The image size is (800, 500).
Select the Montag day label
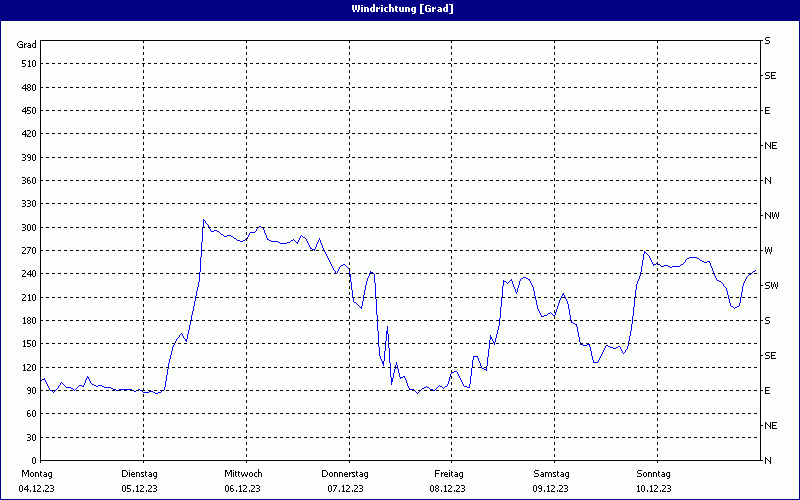point(37,474)
